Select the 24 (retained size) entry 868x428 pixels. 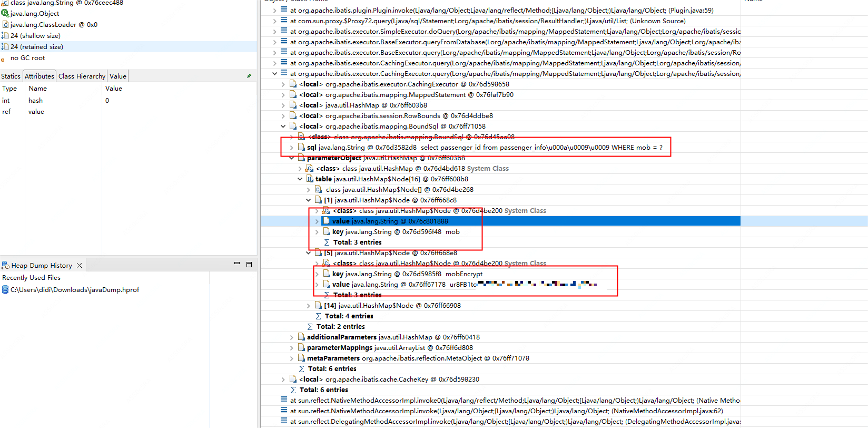37,46
